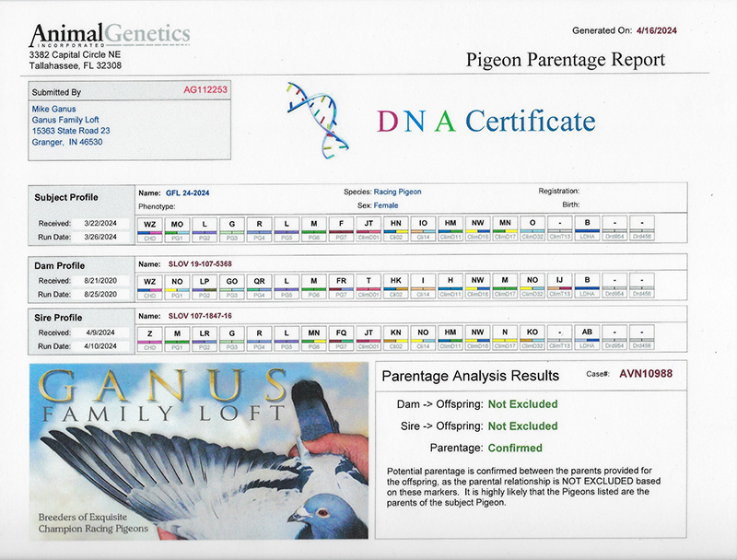This screenshot has height=560, width=737.
Task: Select Subject Profile "F" marker cell
Action: [x=341, y=228]
